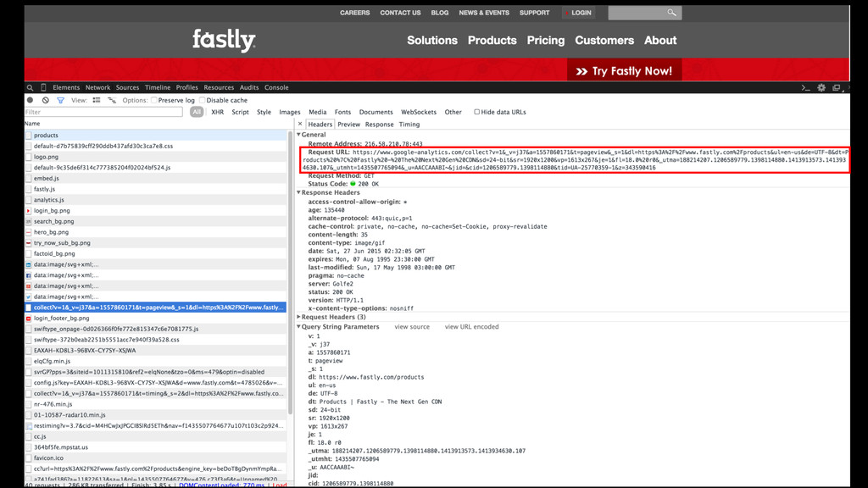This screenshot has height=488, width=868.
Task: Switch to small request rows view icon
Action: 112,100
